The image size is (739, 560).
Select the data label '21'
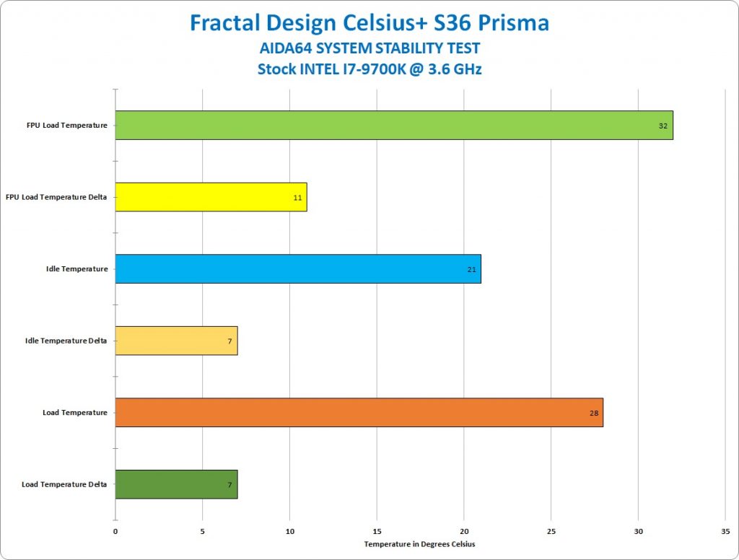pos(471,270)
